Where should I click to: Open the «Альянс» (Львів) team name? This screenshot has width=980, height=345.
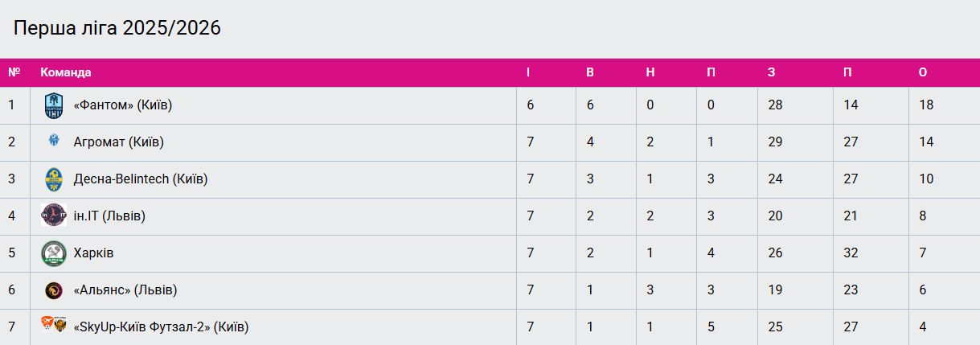coord(125,290)
